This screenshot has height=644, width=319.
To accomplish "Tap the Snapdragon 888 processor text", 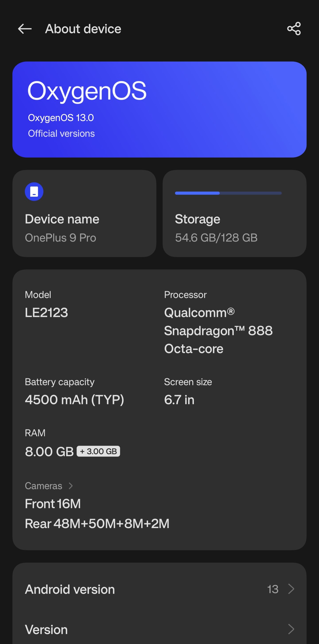I will tap(218, 330).
